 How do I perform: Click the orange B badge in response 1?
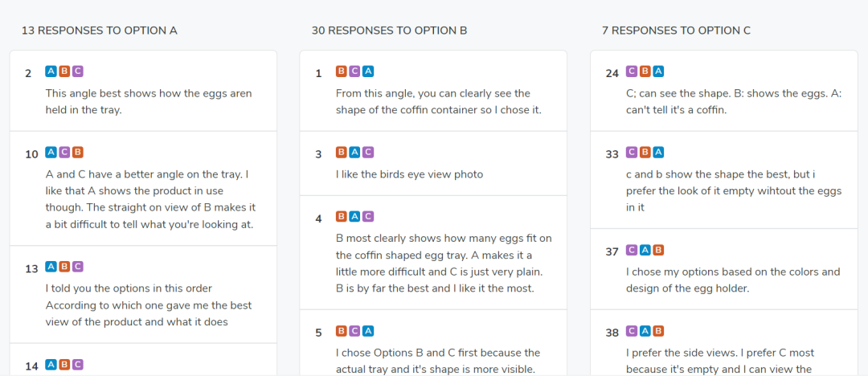click(342, 72)
